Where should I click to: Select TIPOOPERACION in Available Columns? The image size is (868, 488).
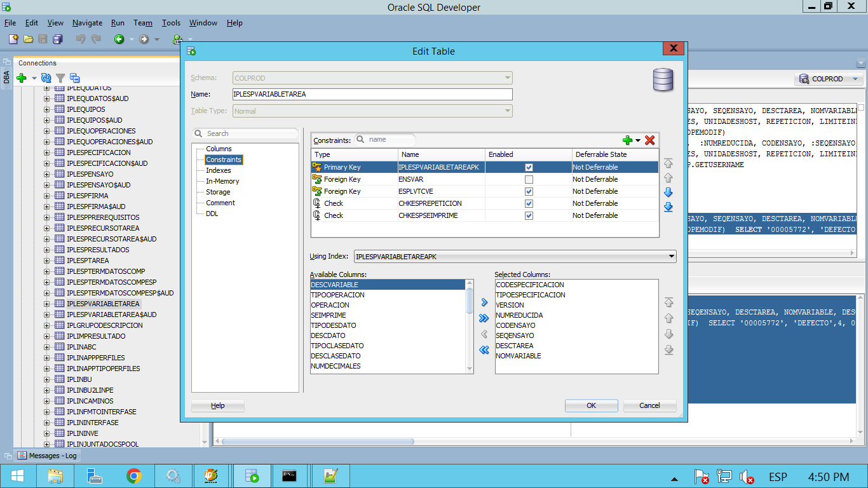(337, 295)
